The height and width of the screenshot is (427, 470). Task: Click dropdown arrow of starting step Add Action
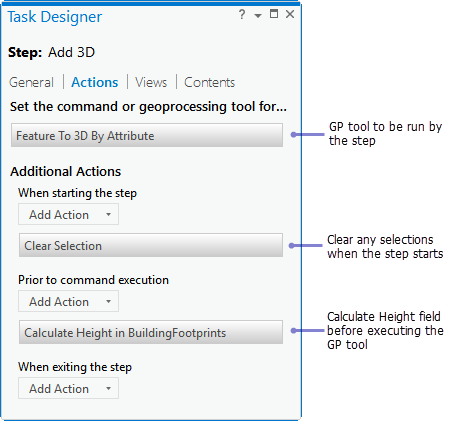coord(108,215)
